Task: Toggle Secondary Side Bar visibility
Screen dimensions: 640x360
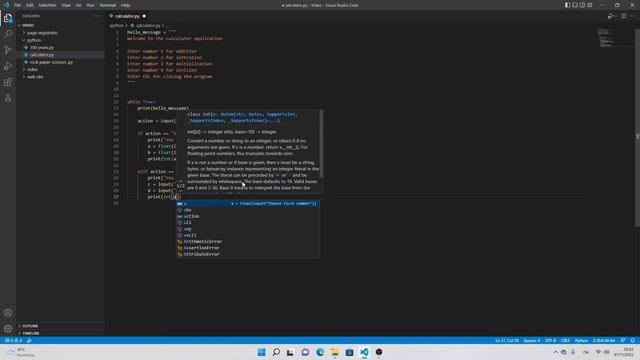Action: coord(582,5)
